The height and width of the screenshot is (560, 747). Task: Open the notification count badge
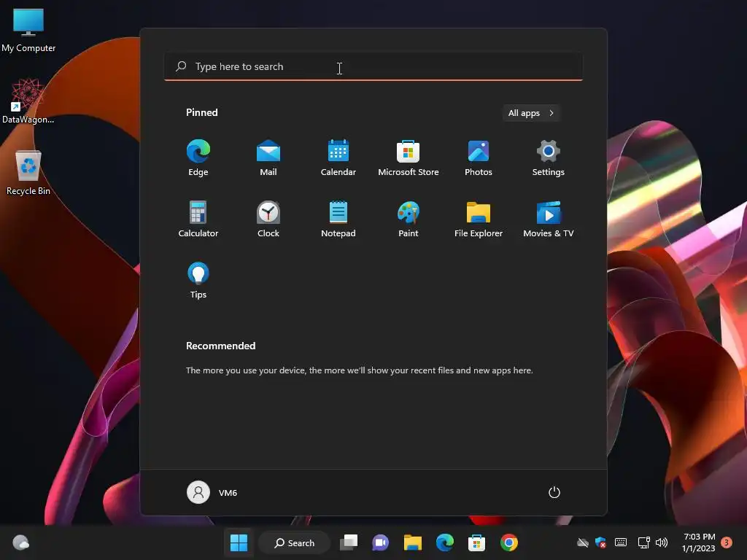point(727,542)
